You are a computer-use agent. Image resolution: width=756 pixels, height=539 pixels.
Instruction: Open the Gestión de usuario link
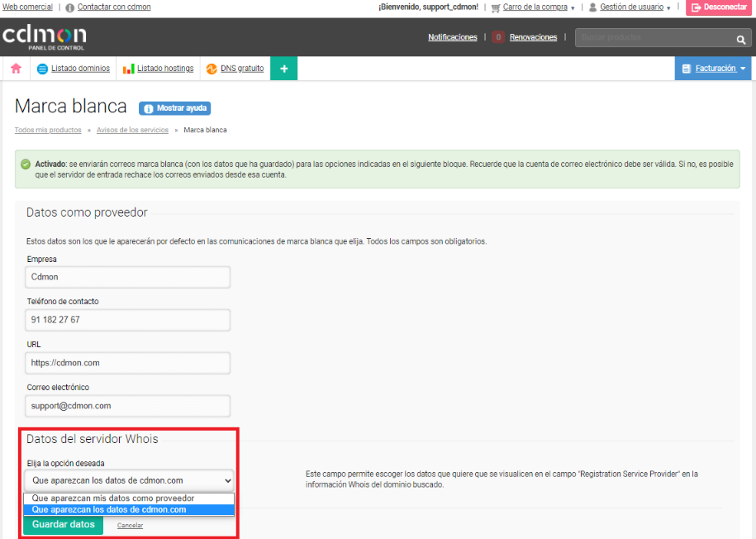(x=631, y=7)
